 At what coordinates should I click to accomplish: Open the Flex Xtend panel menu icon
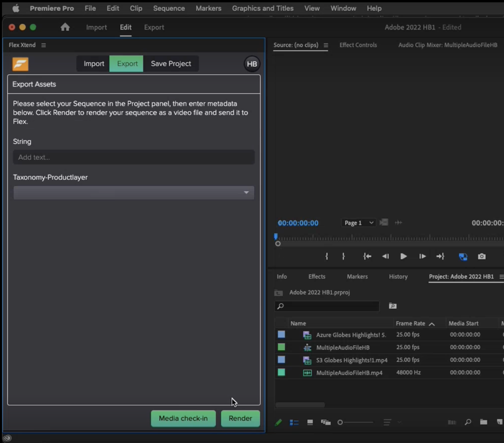(43, 45)
